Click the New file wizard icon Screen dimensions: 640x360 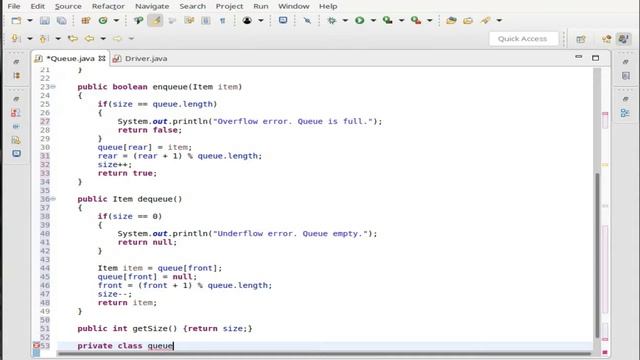click(x=16, y=20)
